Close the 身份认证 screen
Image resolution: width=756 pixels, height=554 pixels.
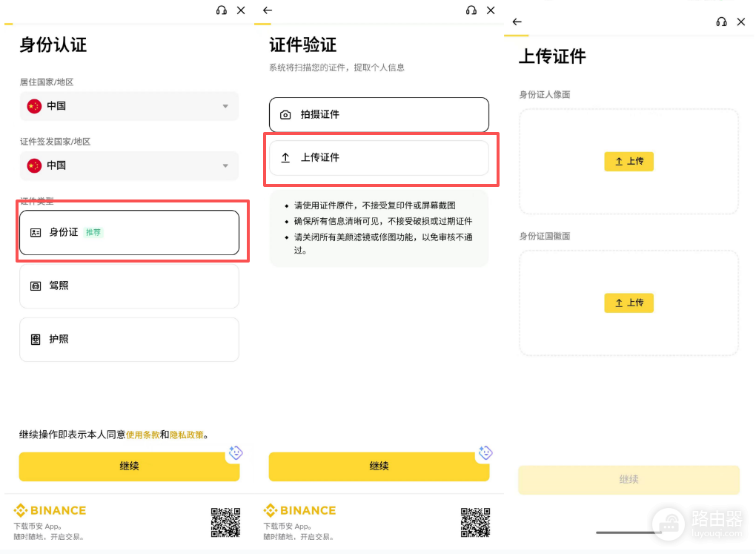[x=241, y=10]
